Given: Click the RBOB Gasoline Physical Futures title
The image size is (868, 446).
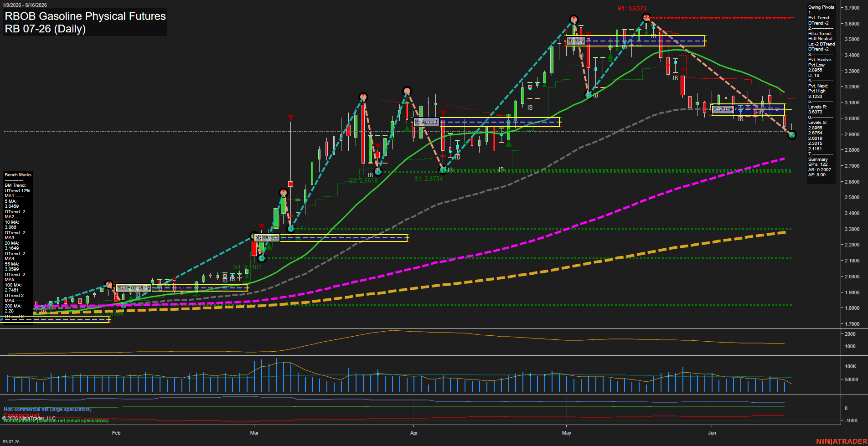Looking at the screenshot, I should point(85,16).
